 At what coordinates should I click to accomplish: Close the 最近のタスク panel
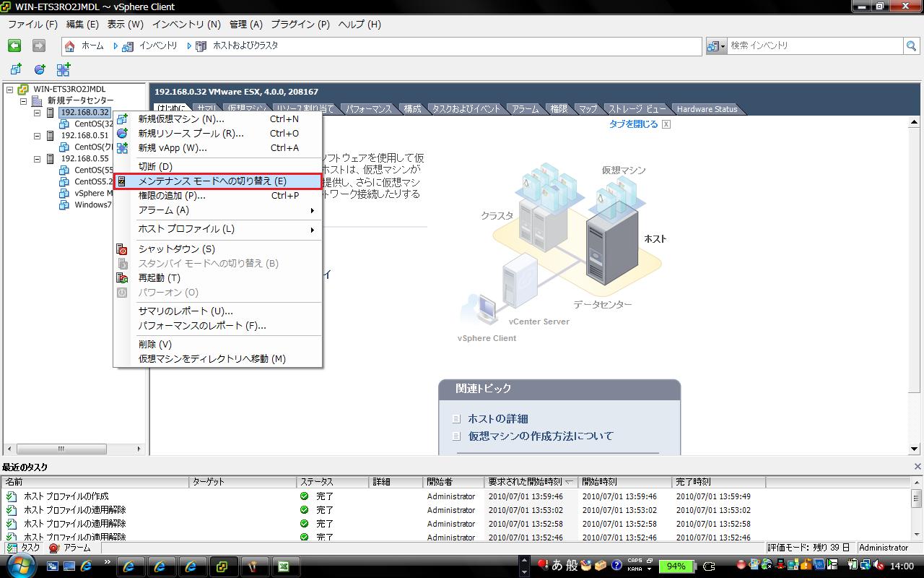(918, 467)
